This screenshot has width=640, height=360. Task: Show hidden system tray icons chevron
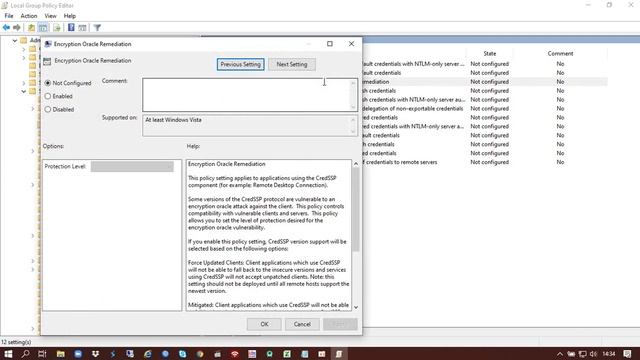coord(560,354)
